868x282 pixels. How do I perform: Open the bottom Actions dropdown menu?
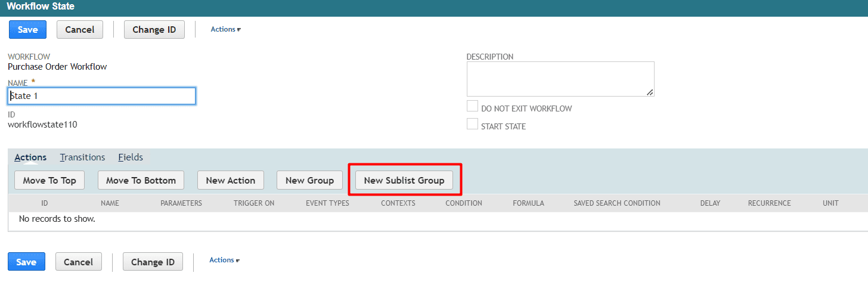(x=224, y=260)
